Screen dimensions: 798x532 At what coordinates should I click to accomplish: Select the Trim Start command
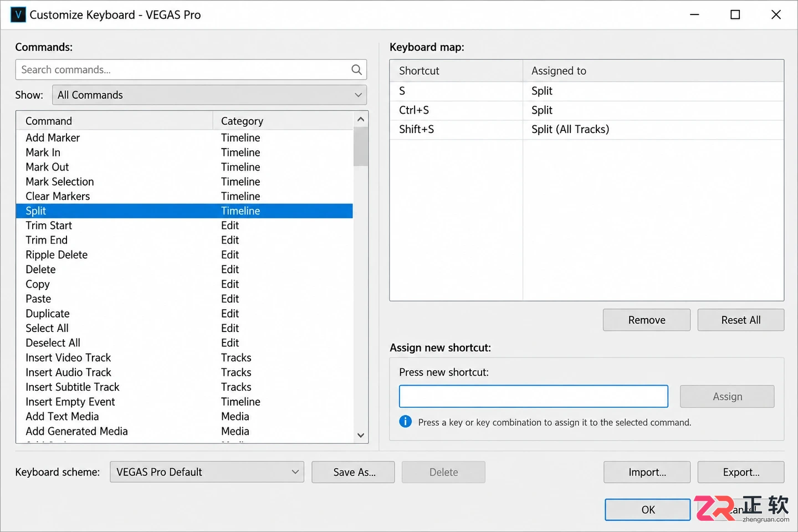coord(185,226)
